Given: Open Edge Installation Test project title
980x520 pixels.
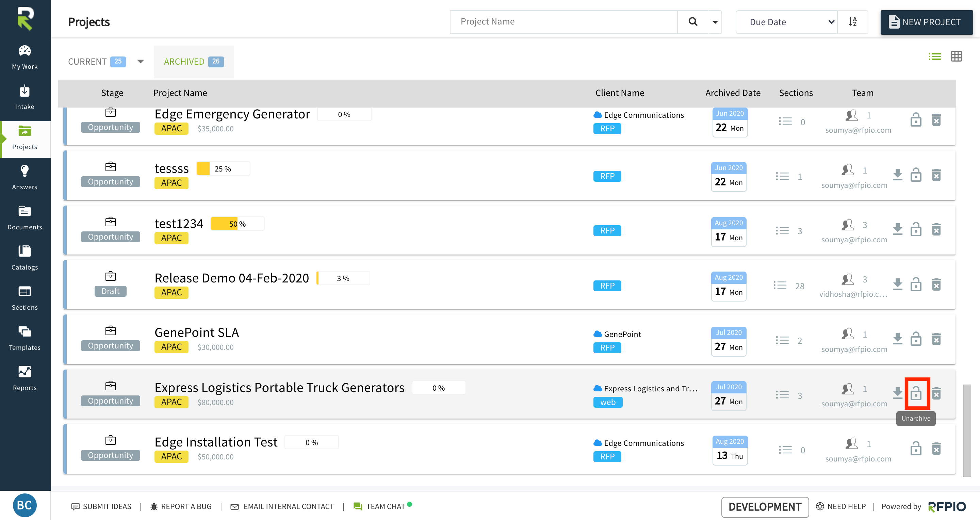Looking at the screenshot, I should pos(216,442).
